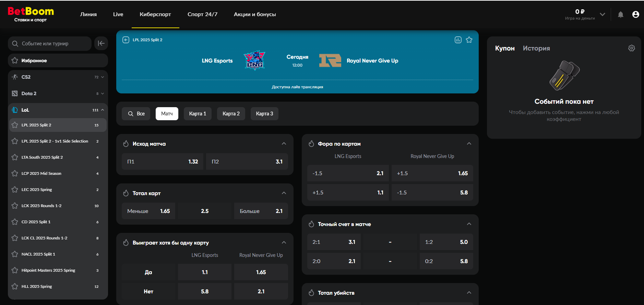Click the back arrow next to LPL 2025 Split 2

126,40
